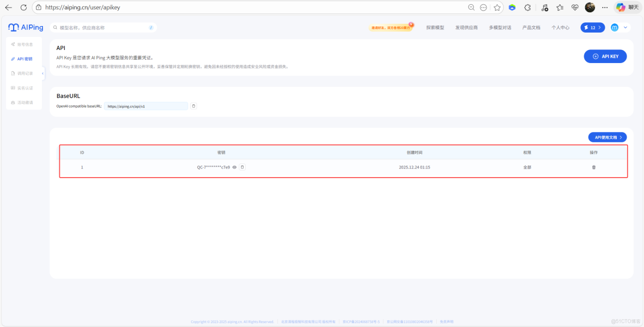Open API 使用文档
Screen dimensions: 644x327
(607, 137)
